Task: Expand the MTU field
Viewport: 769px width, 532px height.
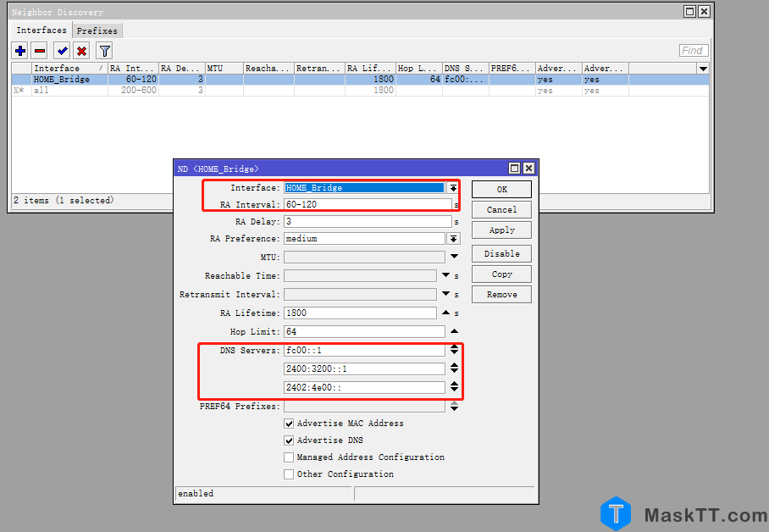Action: pos(454,257)
